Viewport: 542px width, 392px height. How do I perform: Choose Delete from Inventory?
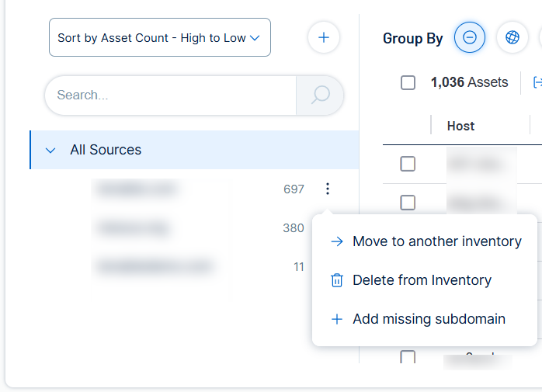[x=422, y=280]
